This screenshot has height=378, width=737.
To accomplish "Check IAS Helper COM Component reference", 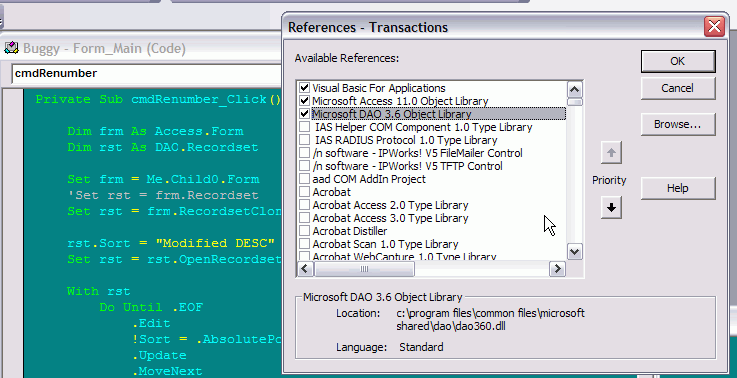I will tap(305, 127).
